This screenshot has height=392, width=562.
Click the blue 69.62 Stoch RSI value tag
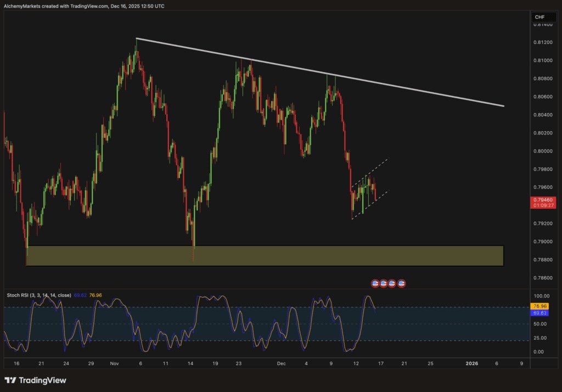pyautogui.click(x=542, y=312)
